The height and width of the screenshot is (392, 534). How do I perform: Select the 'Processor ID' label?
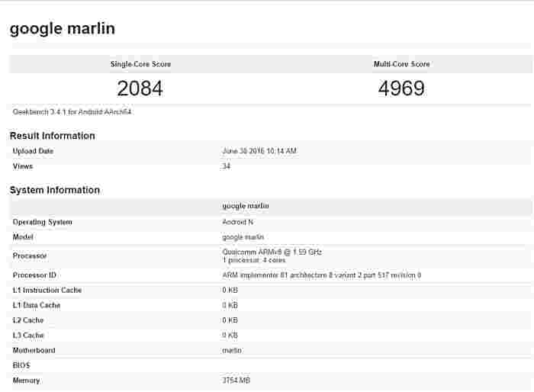(x=34, y=275)
